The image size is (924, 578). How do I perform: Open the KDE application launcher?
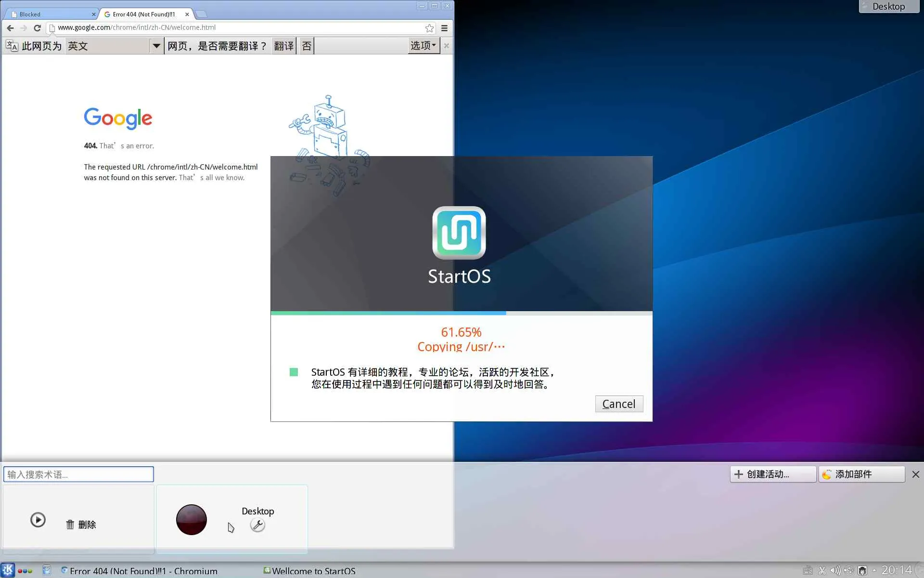tap(8, 570)
